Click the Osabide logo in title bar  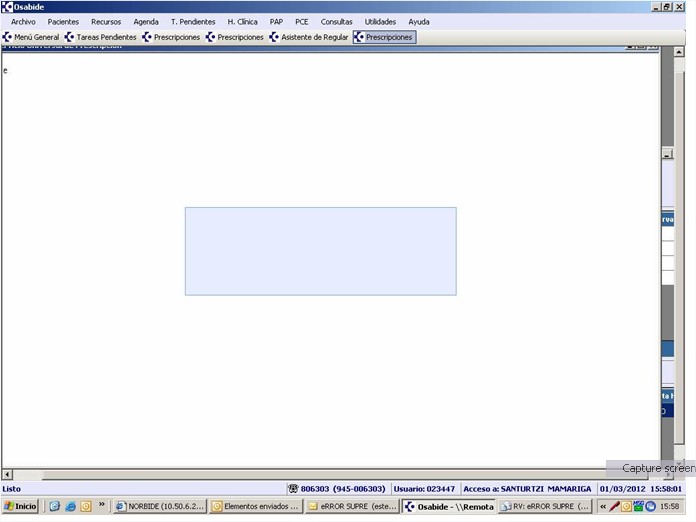point(7,7)
